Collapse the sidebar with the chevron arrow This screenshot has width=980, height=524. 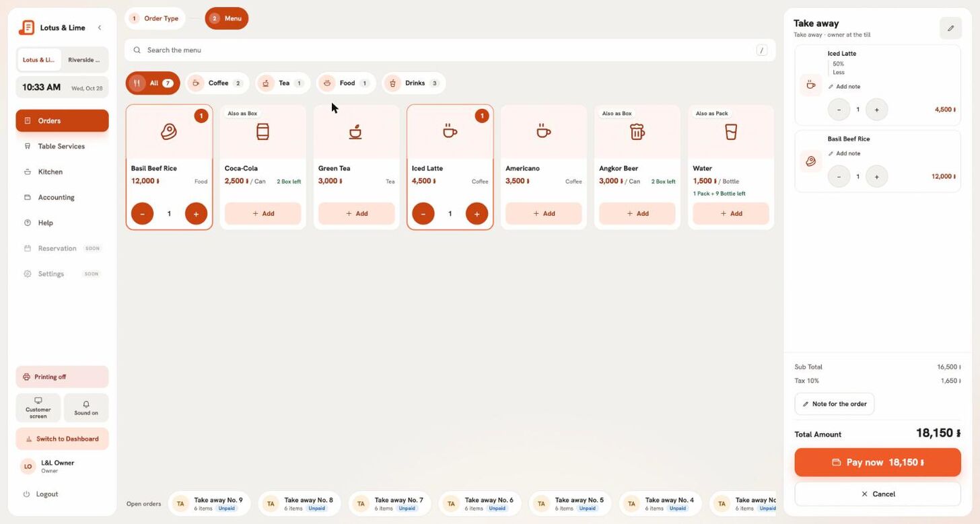point(100,28)
